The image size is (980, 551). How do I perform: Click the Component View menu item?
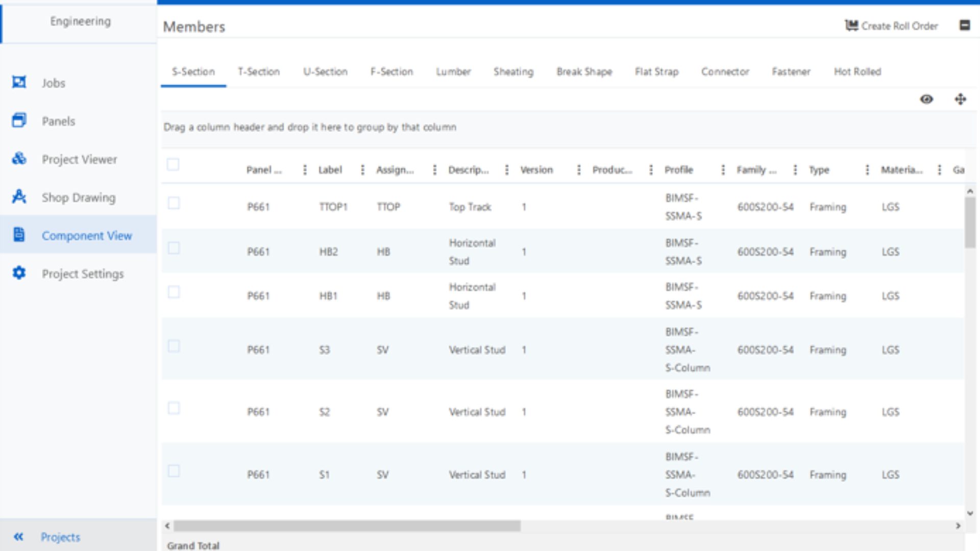pyautogui.click(x=86, y=236)
